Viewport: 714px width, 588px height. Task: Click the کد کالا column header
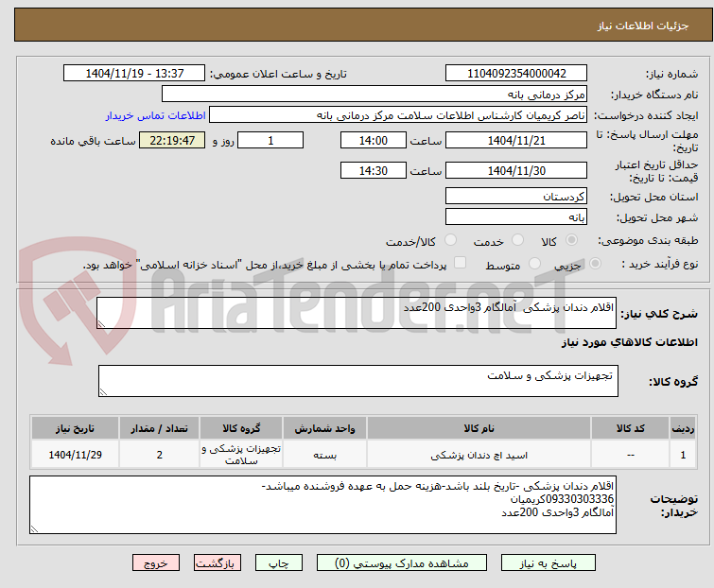coord(630,428)
